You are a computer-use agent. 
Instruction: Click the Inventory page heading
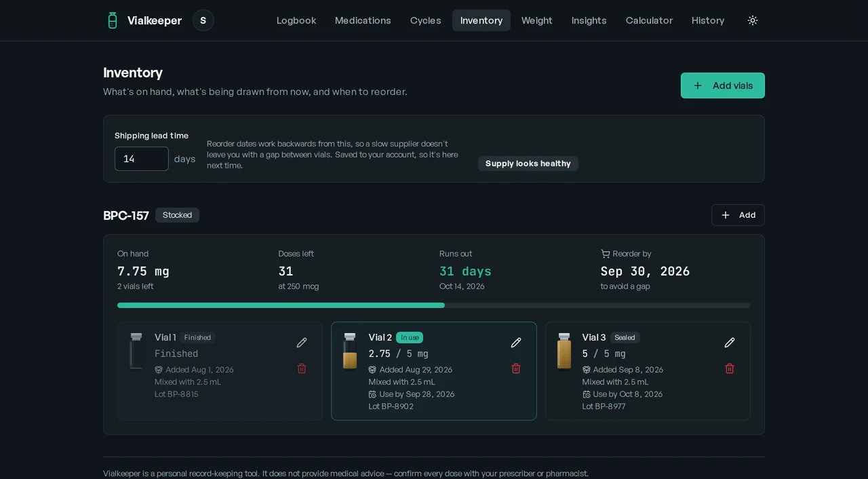click(133, 73)
